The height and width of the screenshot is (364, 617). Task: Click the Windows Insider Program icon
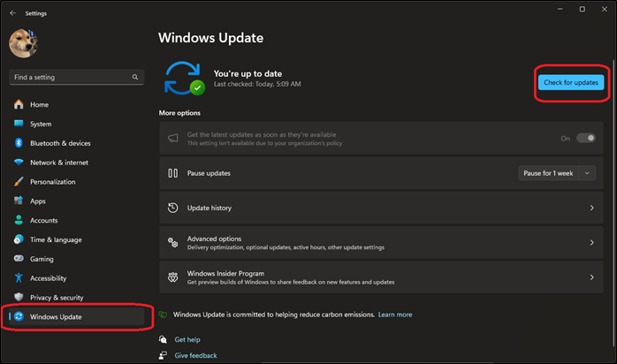pyautogui.click(x=173, y=277)
